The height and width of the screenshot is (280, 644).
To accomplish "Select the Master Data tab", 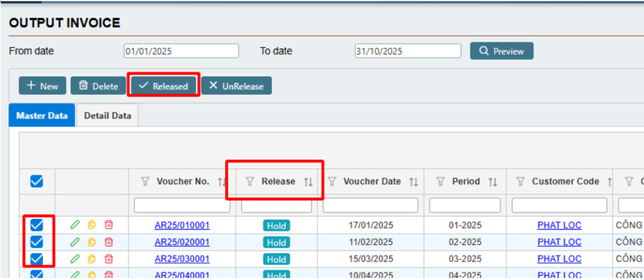I will click(42, 116).
